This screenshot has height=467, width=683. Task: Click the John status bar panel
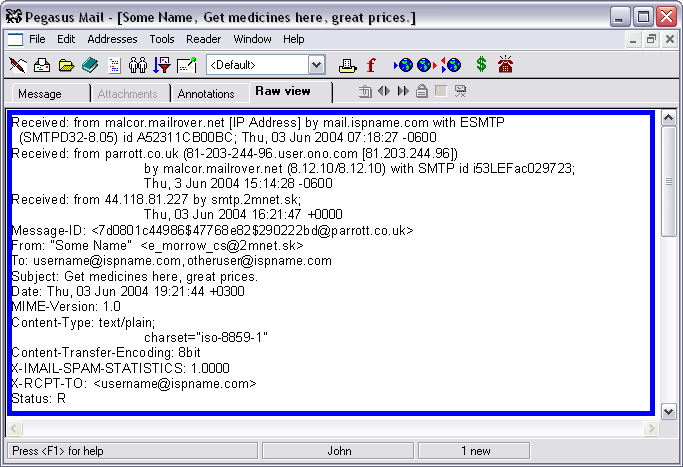coord(341,451)
